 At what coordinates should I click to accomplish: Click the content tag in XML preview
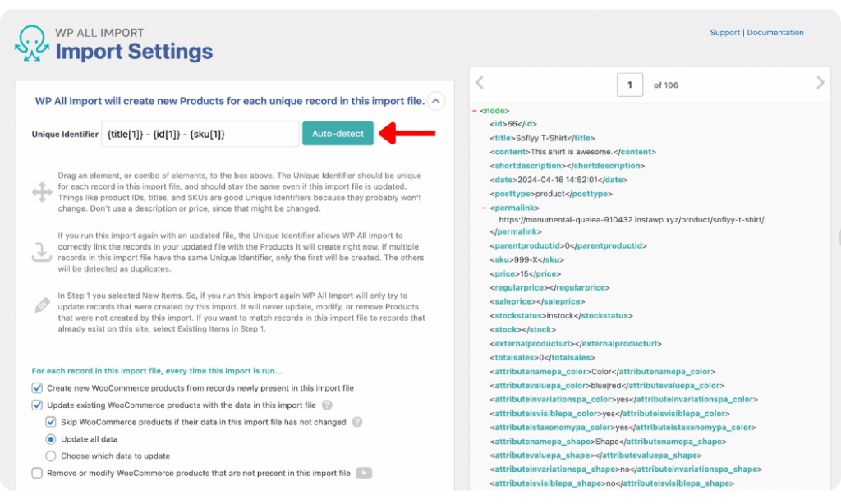tap(572, 152)
